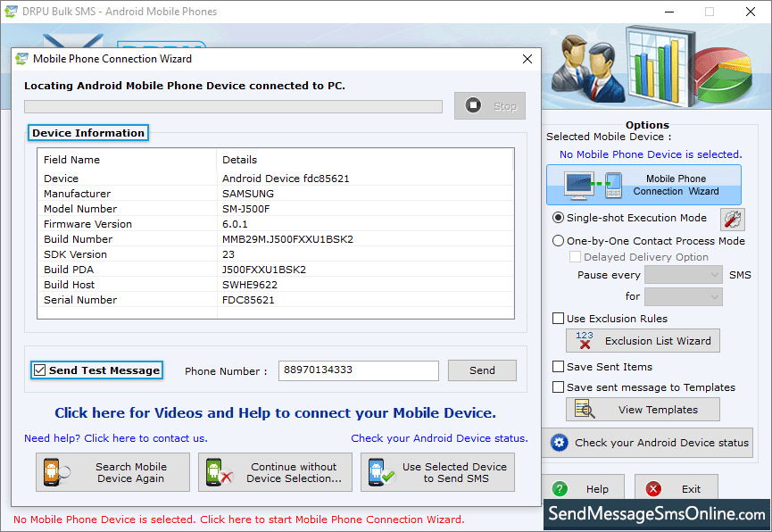This screenshot has height=532, width=772.
Task: Select Serial Number value 'FDC85621'
Action: point(248,300)
